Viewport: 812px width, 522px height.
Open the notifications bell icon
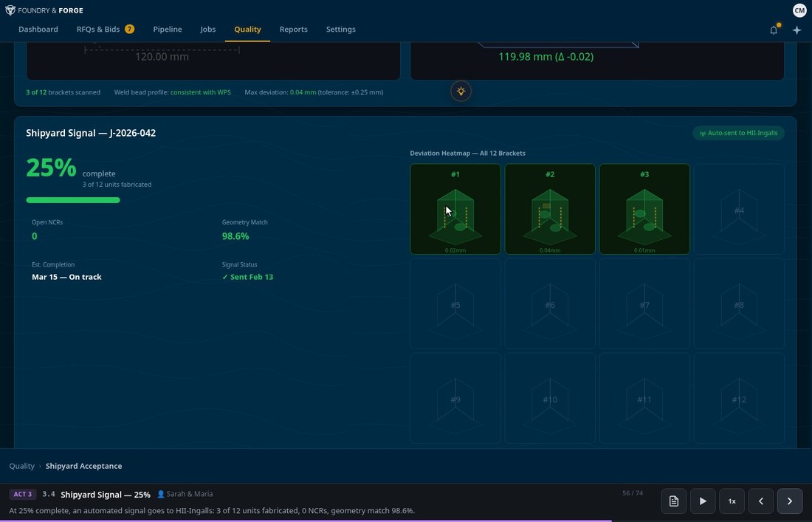[x=774, y=30]
